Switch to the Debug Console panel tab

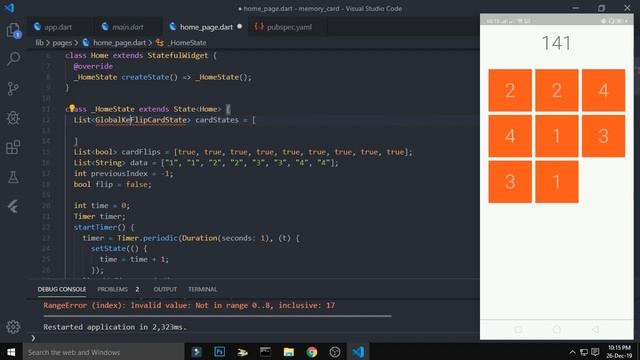(x=62, y=289)
